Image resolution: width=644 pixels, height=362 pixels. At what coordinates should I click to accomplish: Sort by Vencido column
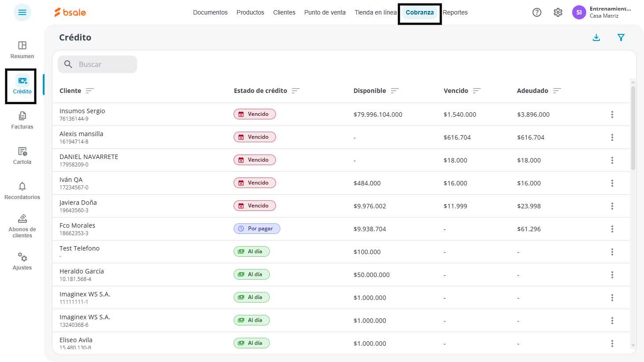click(x=477, y=91)
